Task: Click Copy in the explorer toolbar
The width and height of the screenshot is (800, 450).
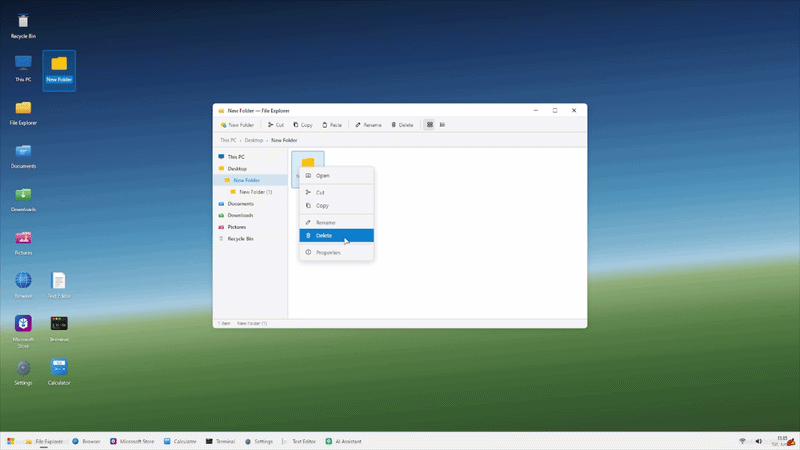Action: click(303, 124)
